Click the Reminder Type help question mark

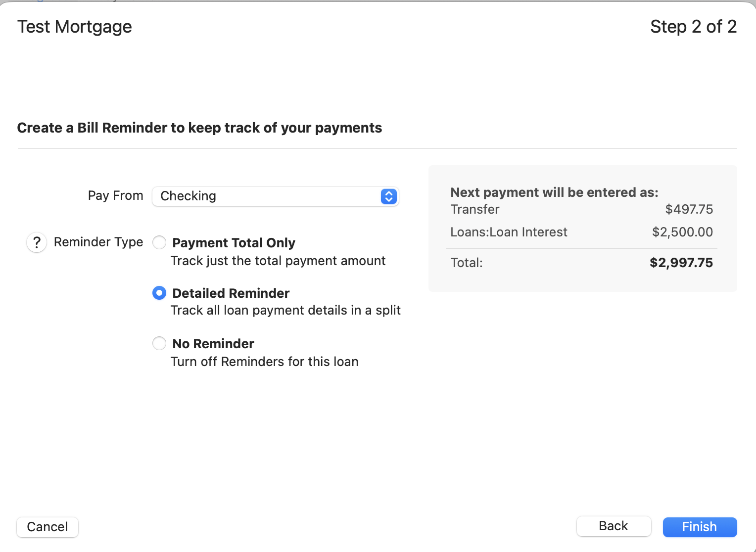coord(37,243)
